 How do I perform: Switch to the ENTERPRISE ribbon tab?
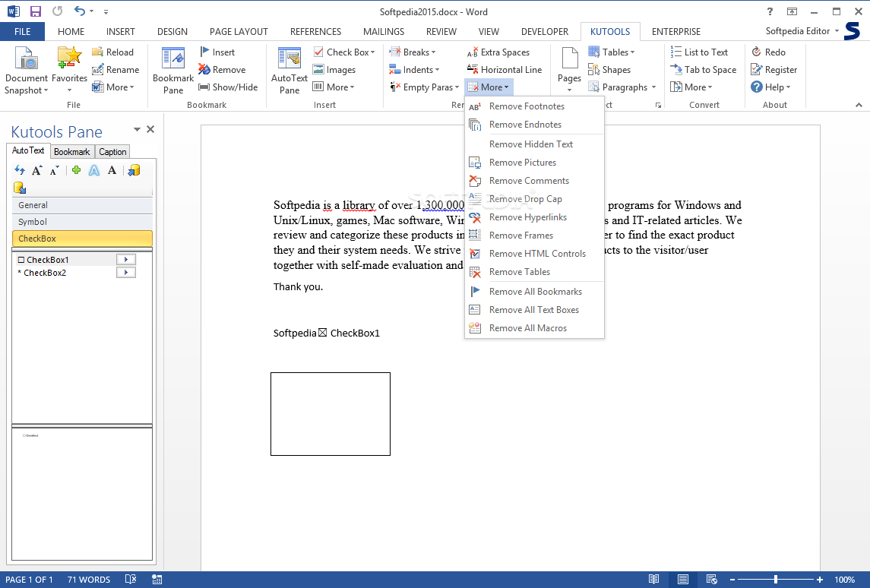675,32
